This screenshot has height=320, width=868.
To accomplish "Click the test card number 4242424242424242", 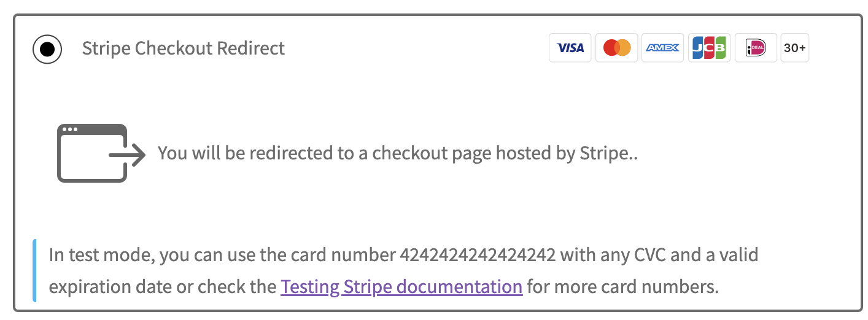I will 478,254.
